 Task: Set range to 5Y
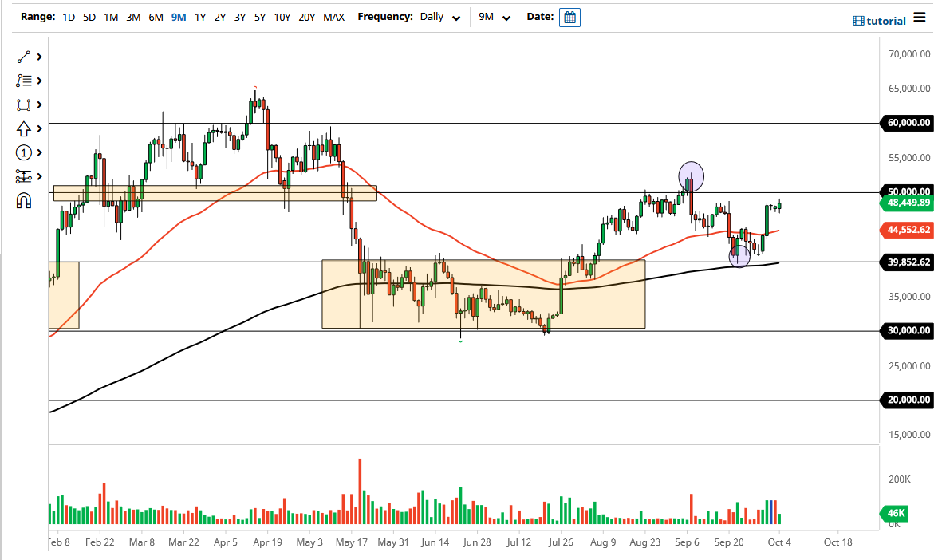(x=260, y=18)
